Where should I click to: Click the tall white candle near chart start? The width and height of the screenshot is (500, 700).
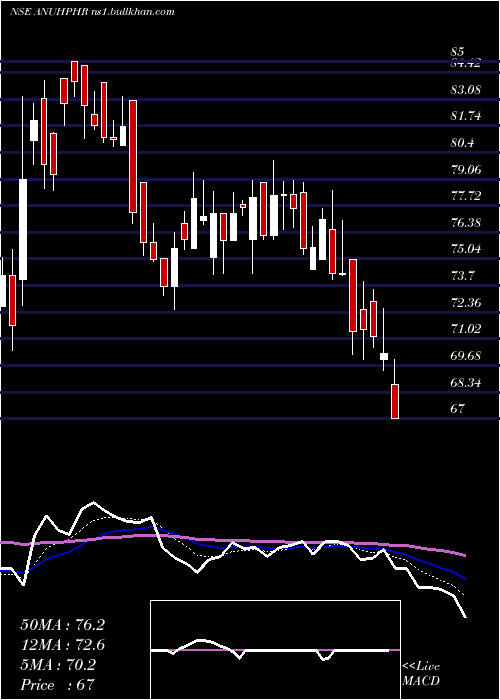pyautogui.click(x=23, y=229)
